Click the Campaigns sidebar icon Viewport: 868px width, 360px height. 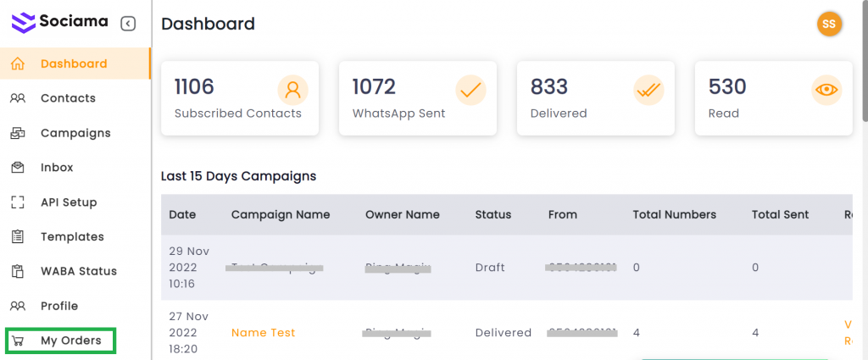[18, 133]
